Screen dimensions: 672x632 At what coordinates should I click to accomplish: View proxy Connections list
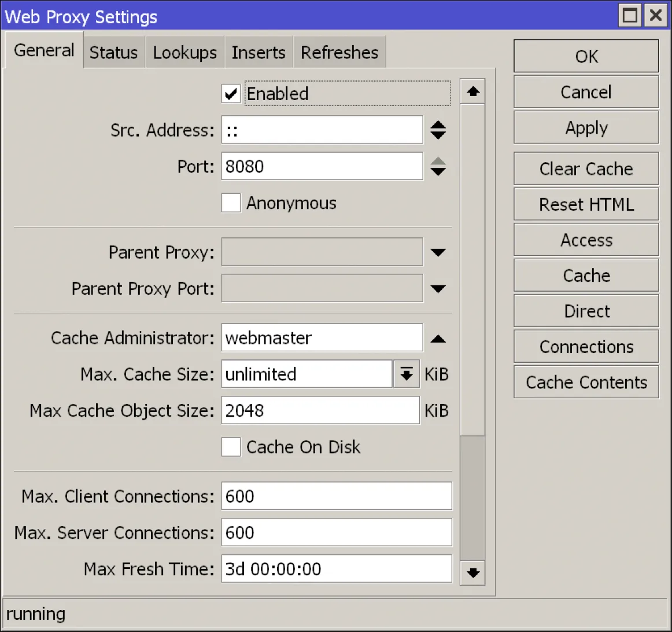coord(586,347)
